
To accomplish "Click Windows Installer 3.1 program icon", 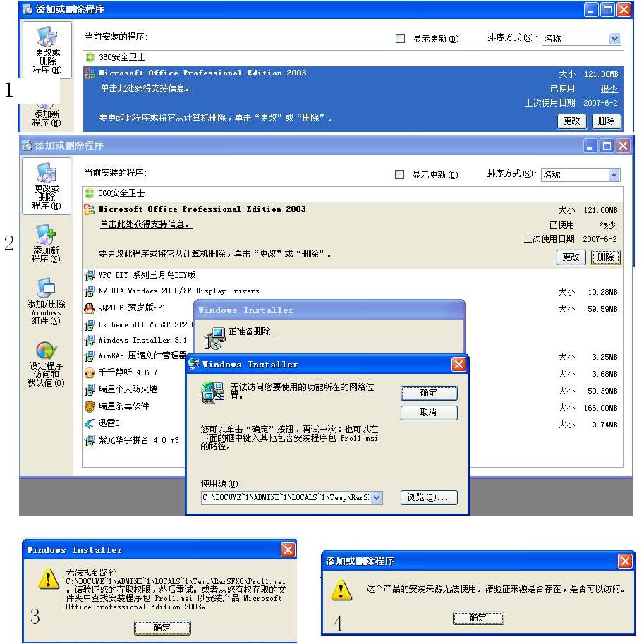I will click(x=90, y=341).
